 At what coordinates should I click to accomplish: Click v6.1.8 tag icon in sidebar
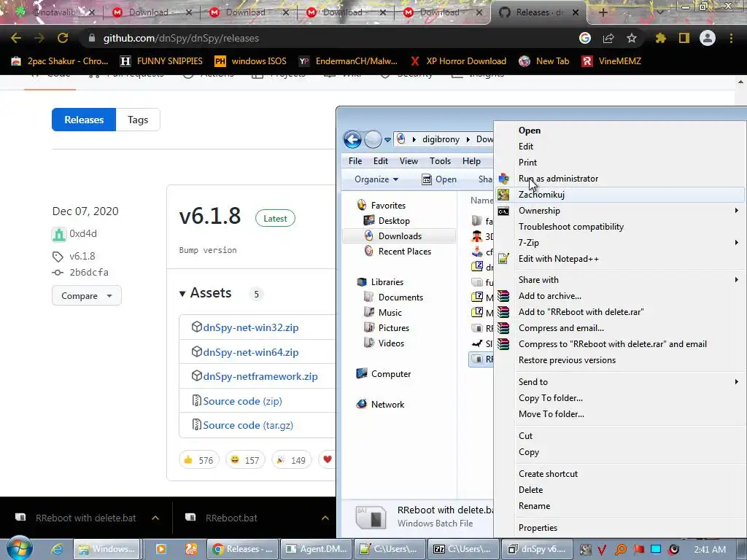point(58,257)
